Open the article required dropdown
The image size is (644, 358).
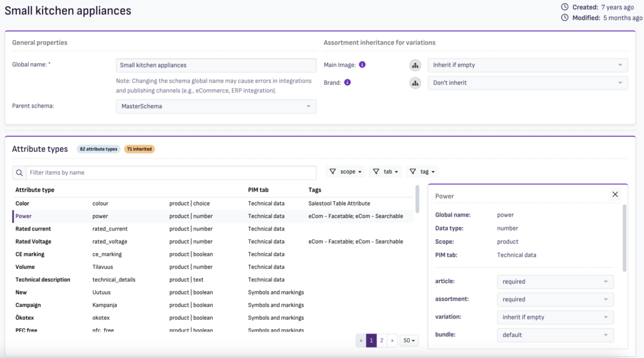tap(555, 282)
